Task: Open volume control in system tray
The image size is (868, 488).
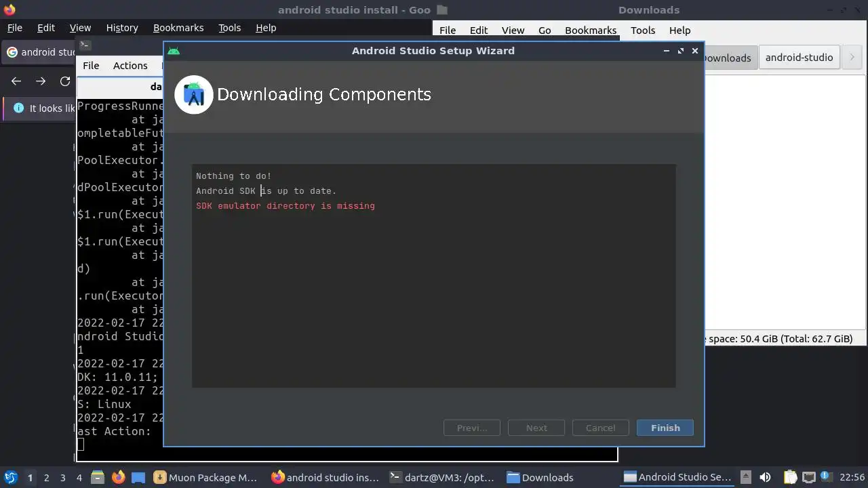Action: pyautogui.click(x=765, y=477)
